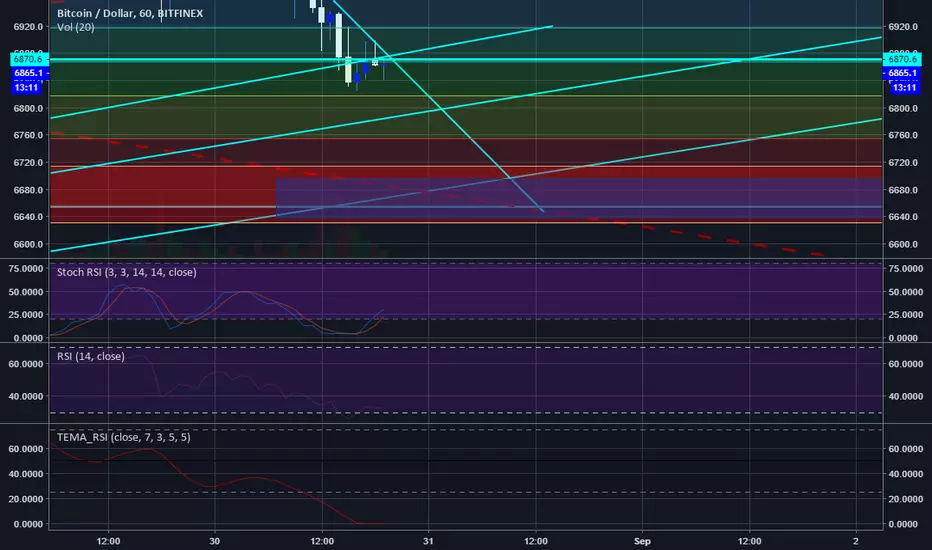
Task: Click the 25.0000 Stoch RSI label on right axis
Action: coord(906,315)
